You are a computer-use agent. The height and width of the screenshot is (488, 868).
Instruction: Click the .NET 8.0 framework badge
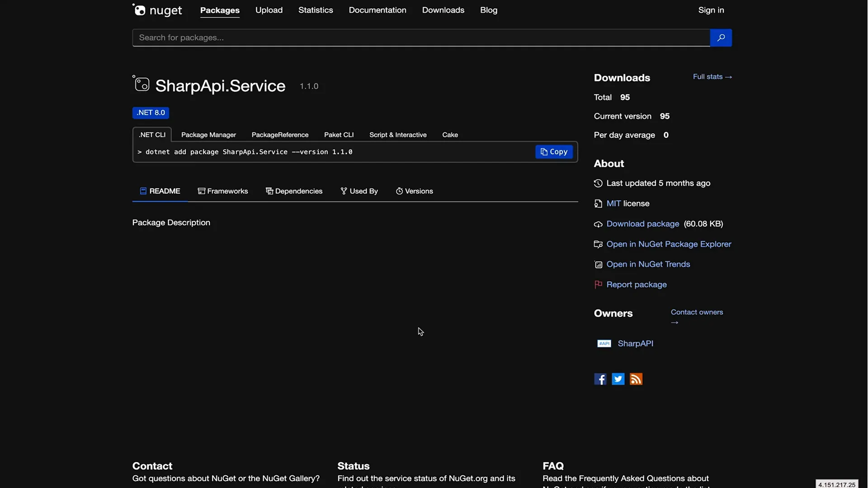point(151,113)
